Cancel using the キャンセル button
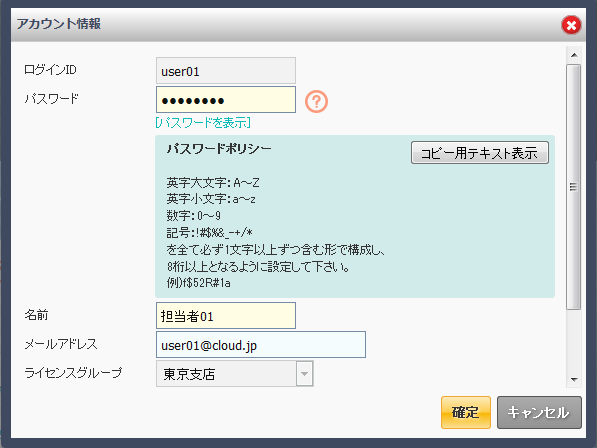This screenshot has height=448, width=597. point(539,413)
